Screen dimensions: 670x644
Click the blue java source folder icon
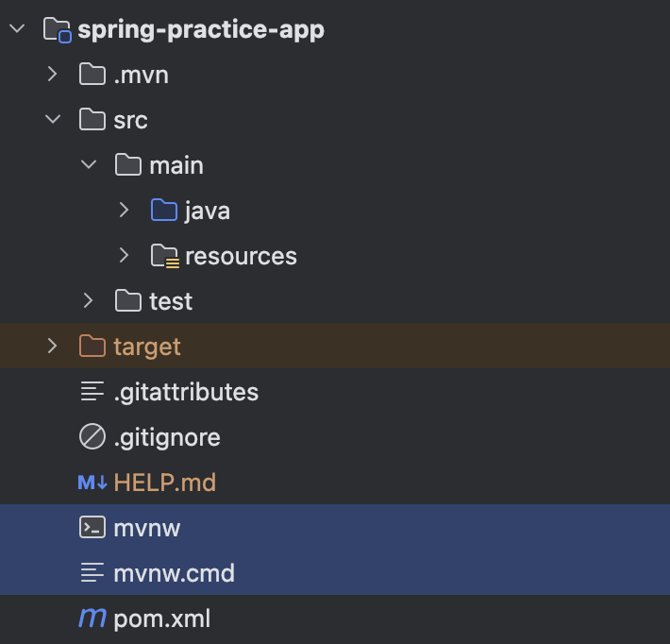(164, 211)
